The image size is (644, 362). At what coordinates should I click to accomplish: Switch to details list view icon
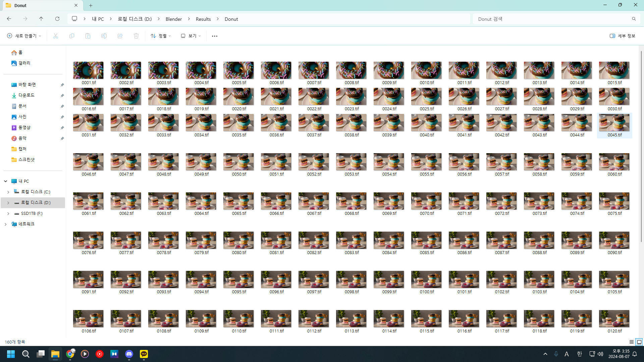pyautogui.click(x=632, y=342)
